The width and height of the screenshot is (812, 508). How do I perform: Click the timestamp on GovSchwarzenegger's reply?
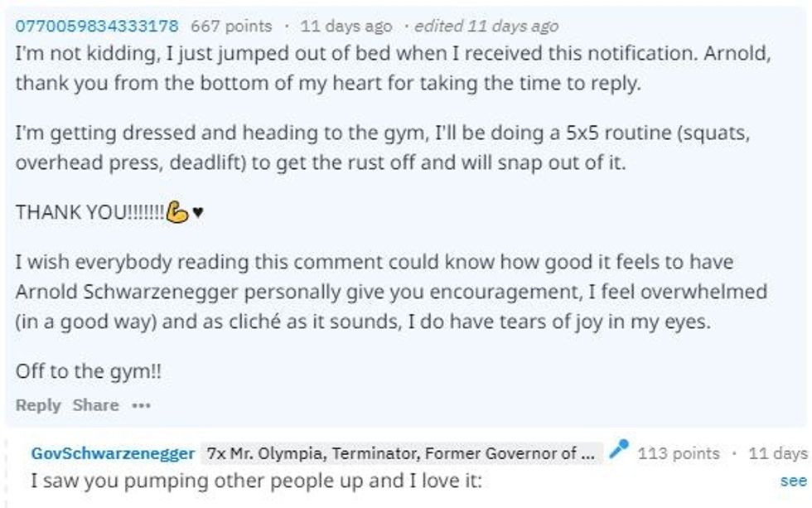click(x=778, y=453)
